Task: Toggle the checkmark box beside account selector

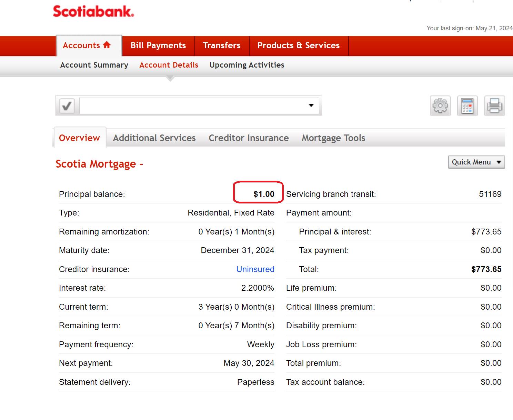Action: pyautogui.click(x=67, y=106)
